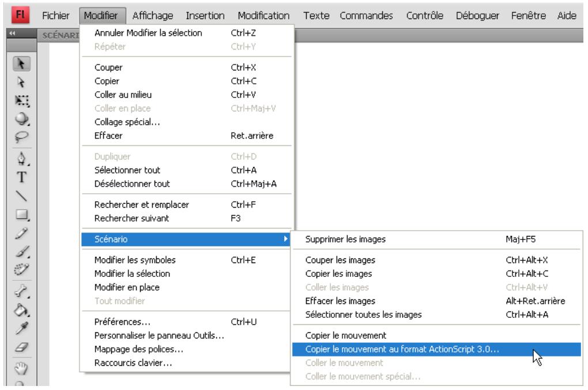
Task: Choose Supprimer les images
Action: click(436, 239)
